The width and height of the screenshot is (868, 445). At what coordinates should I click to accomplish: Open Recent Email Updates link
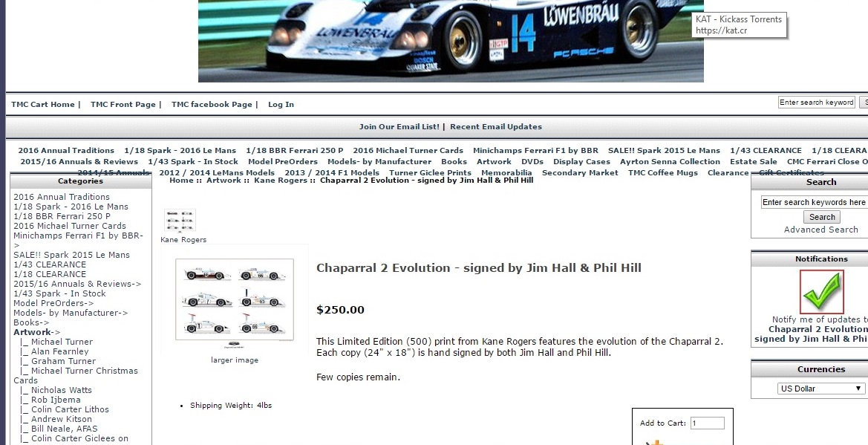tap(495, 127)
